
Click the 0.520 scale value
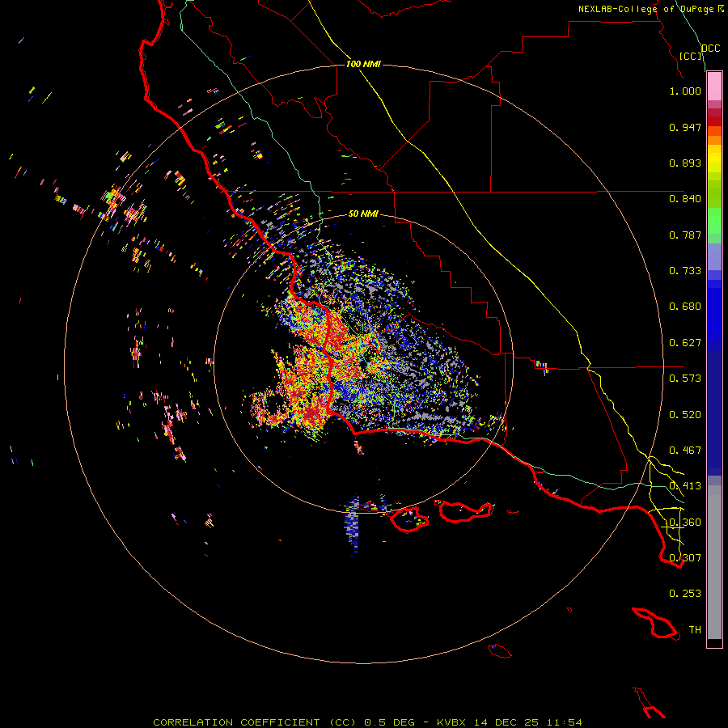coord(685,415)
